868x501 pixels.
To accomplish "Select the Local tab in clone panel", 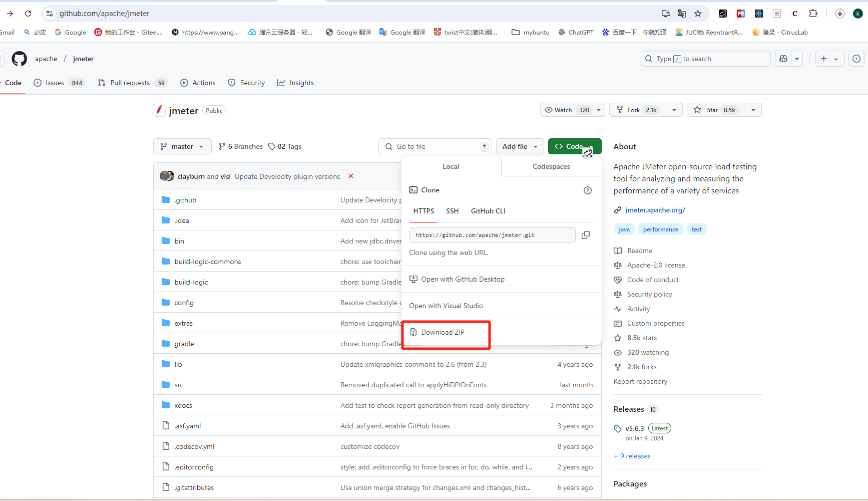I will tap(451, 166).
